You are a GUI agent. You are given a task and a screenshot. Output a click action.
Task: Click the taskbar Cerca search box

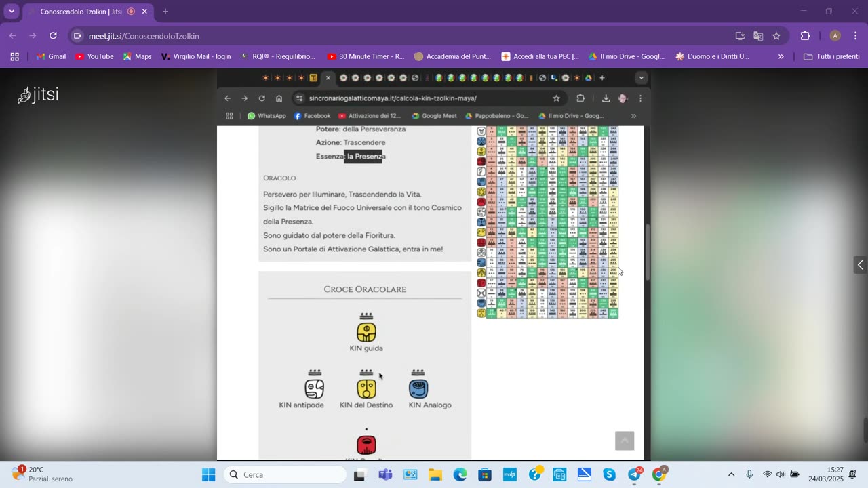click(x=284, y=474)
